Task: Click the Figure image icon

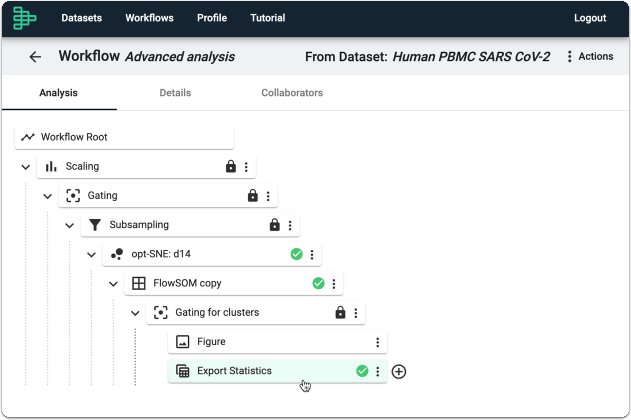Action: point(183,342)
